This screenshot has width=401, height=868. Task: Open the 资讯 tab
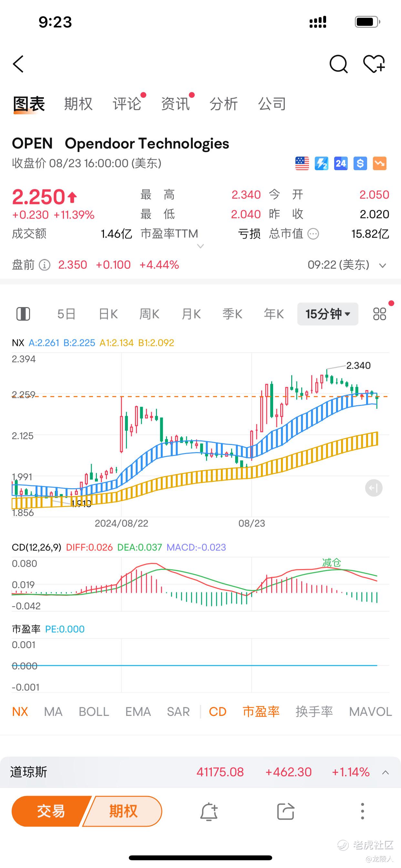click(x=175, y=104)
